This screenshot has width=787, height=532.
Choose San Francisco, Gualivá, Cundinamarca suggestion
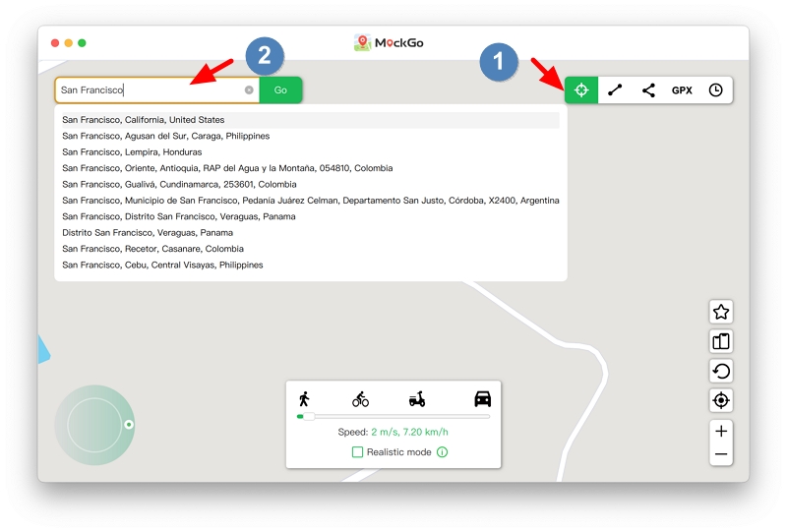311,184
